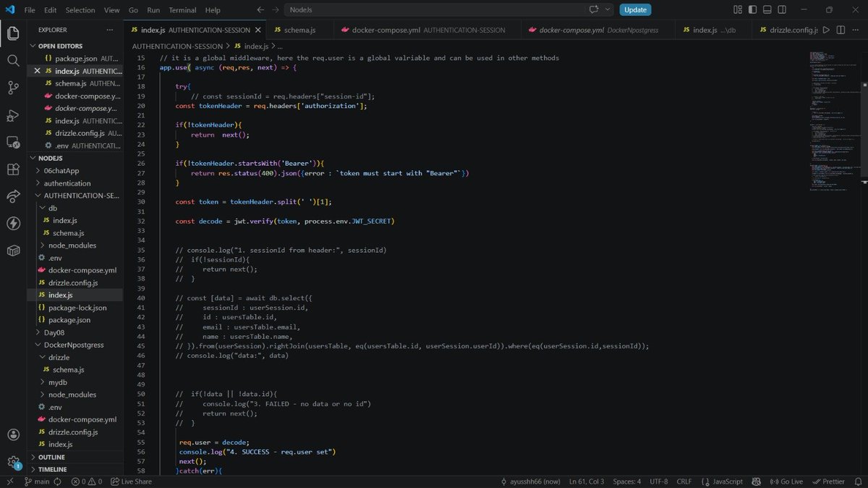
Task: Open the Explorer view in activity bar
Action: click(13, 33)
